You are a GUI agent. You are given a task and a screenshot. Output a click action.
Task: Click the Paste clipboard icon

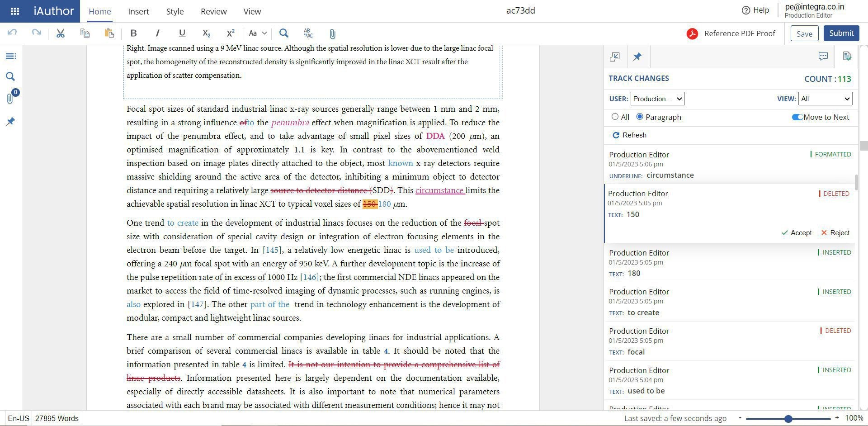[109, 33]
